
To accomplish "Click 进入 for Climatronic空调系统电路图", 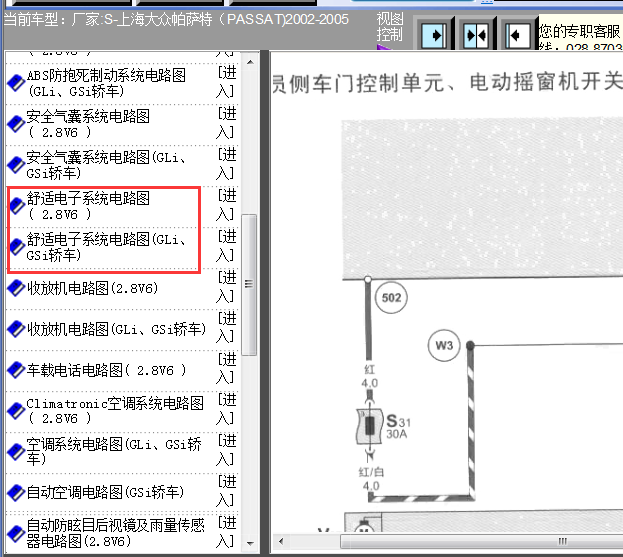I will coord(226,410).
